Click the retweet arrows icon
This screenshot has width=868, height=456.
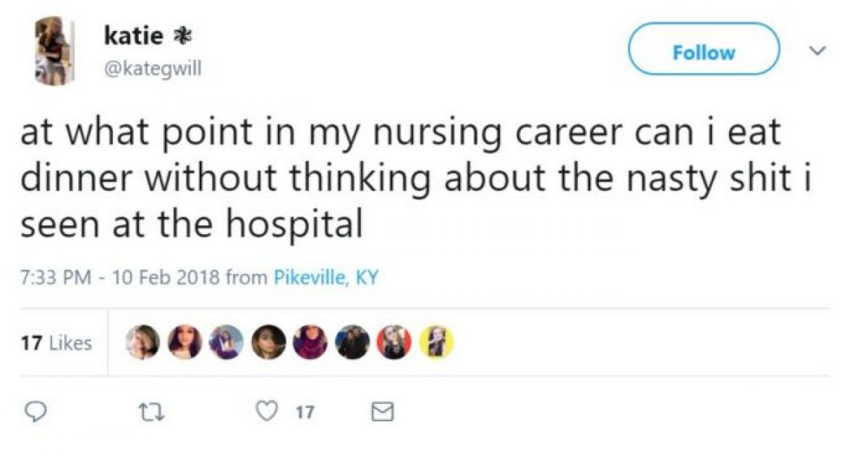(x=152, y=412)
